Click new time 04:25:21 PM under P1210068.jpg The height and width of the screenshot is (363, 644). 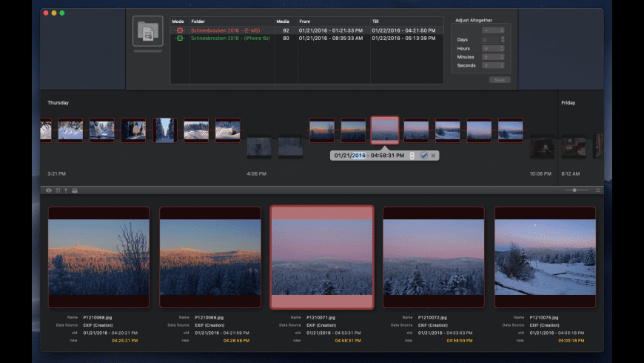pos(124,341)
